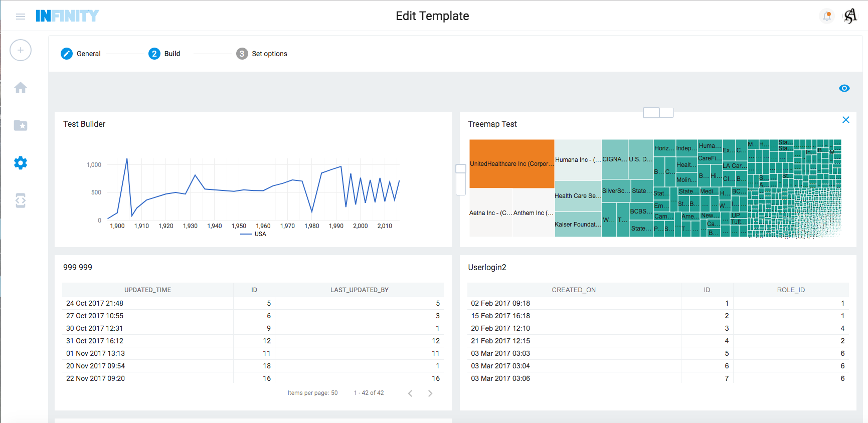Sort by ROLE_ID column
This screenshot has height=423, width=868.
(791, 290)
